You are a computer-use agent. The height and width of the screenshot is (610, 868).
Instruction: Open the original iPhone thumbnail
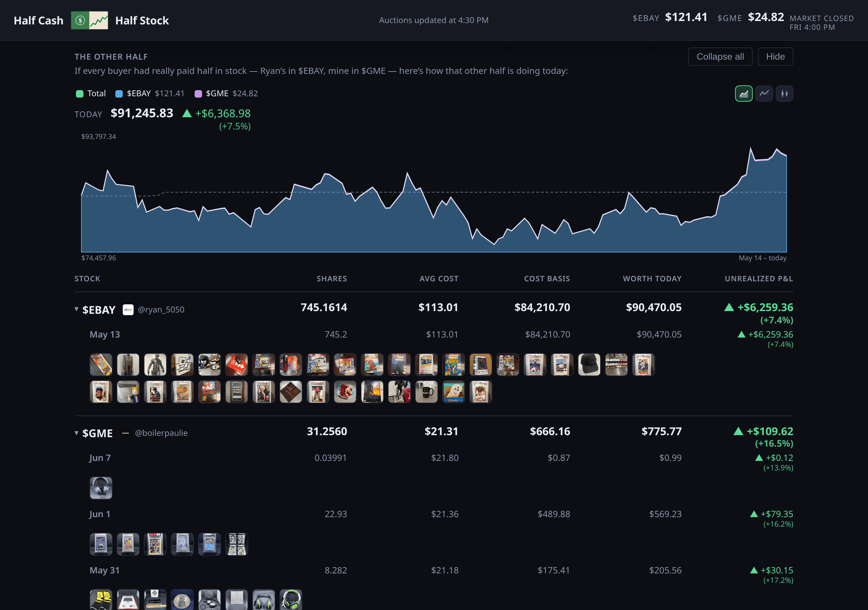[x=236, y=392]
